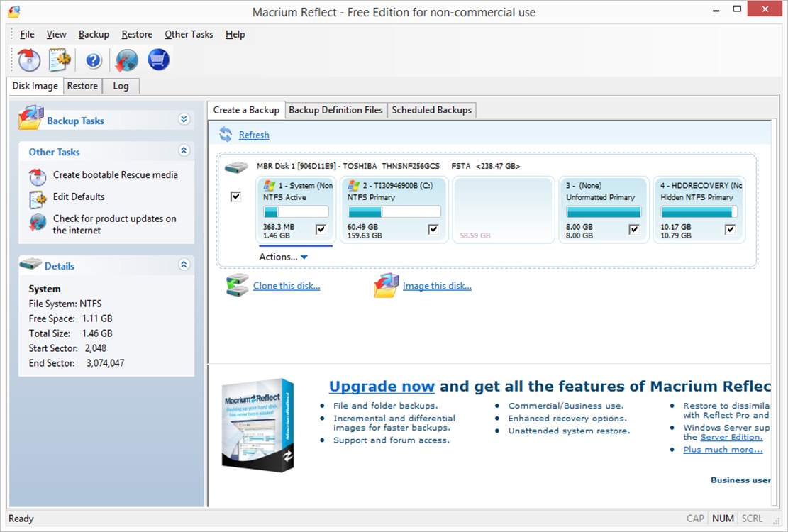Click the Image this disk... link
The height and width of the screenshot is (532, 788).
click(437, 285)
